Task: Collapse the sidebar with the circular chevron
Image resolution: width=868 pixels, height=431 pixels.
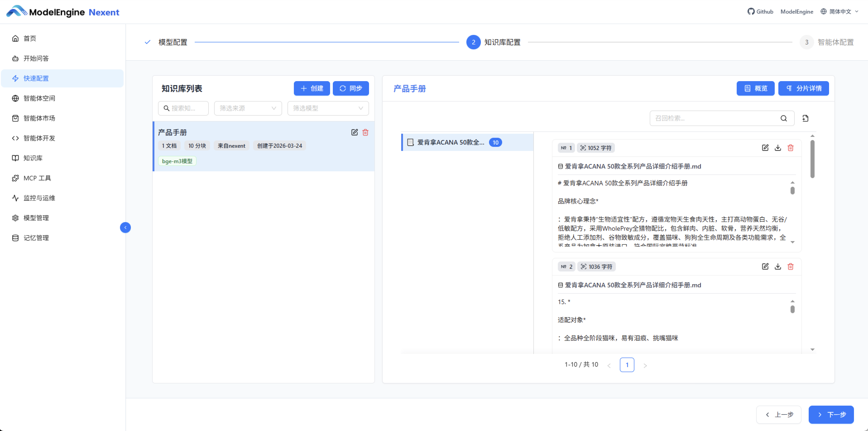Action: pyautogui.click(x=125, y=228)
